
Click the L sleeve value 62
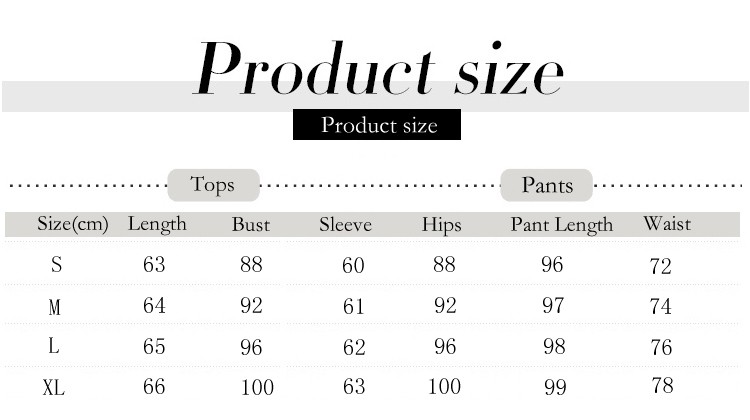(x=354, y=347)
